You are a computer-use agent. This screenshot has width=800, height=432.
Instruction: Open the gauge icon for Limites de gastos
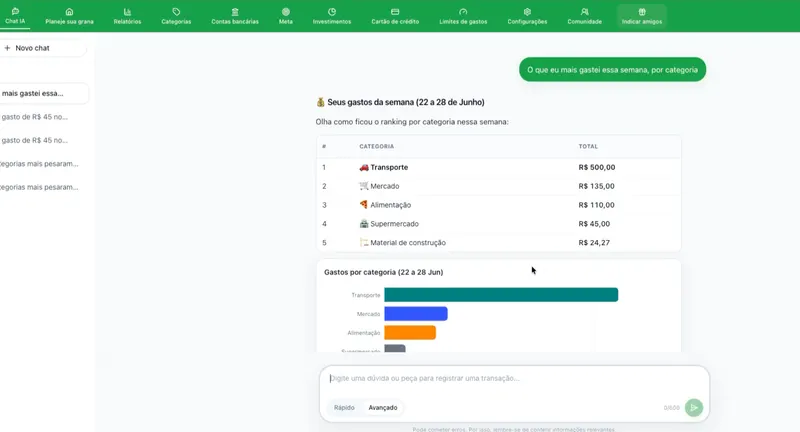463,12
